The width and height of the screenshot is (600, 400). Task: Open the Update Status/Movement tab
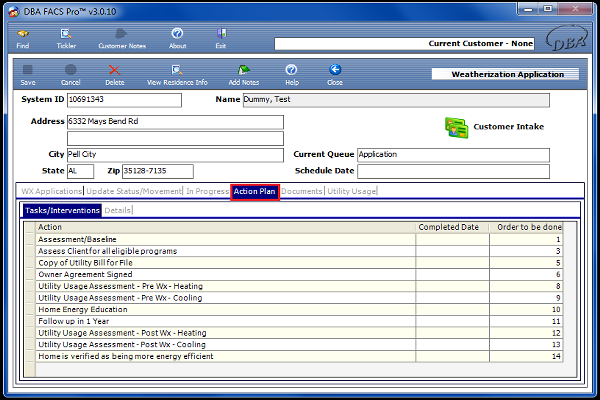tap(134, 191)
